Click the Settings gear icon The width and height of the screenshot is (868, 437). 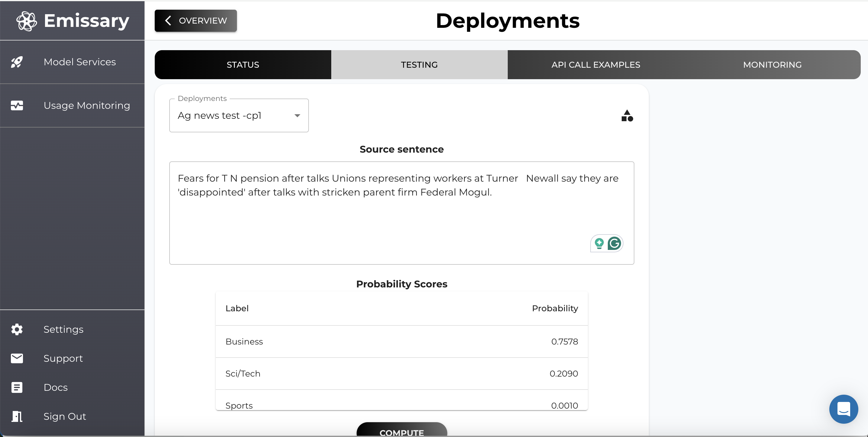point(17,329)
